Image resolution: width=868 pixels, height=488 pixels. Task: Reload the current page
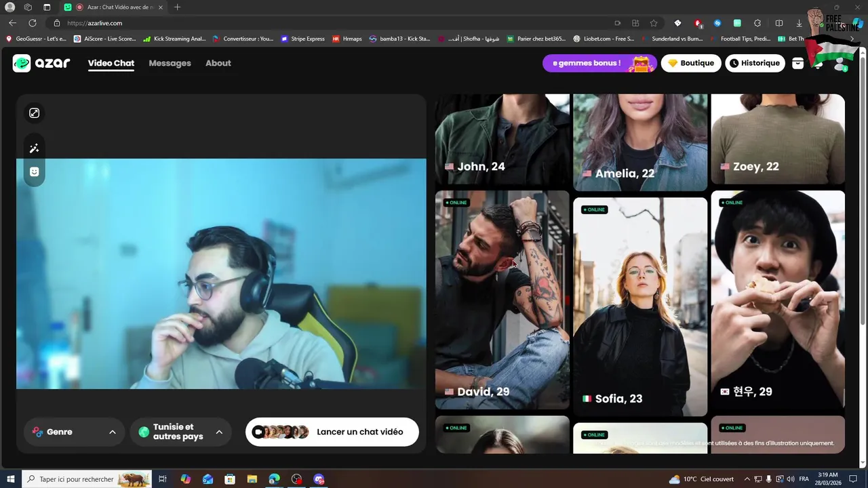[32, 23]
